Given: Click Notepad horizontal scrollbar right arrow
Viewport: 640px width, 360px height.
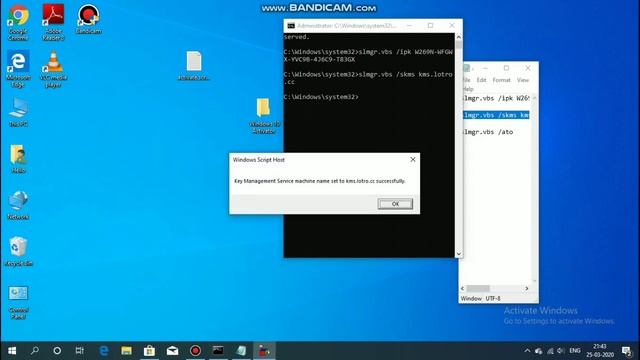Looking at the screenshot, I should click(x=527, y=289).
